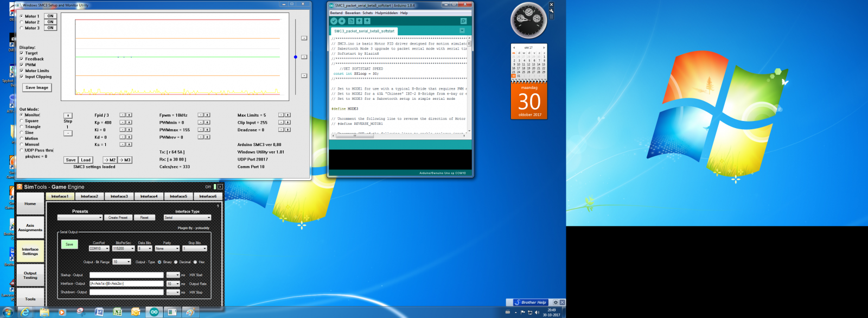Select the Square out mode
Image resolution: width=868 pixels, height=318 pixels.
point(21,121)
